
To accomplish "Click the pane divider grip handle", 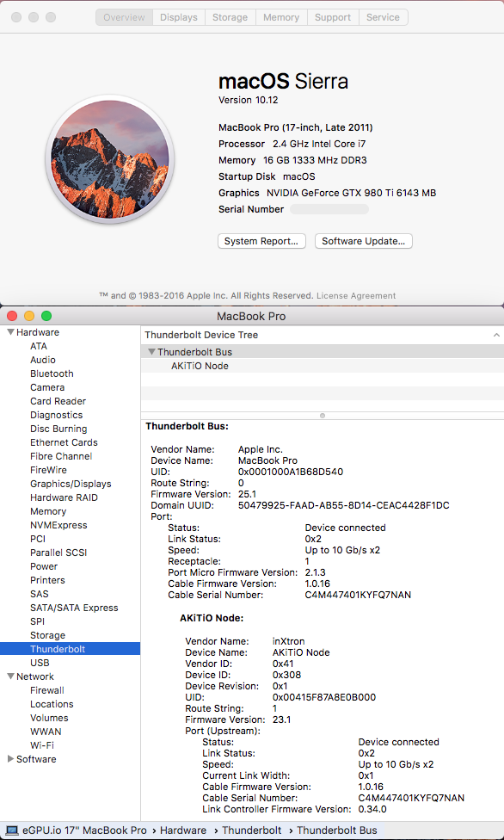I will [x=323, y=416].
